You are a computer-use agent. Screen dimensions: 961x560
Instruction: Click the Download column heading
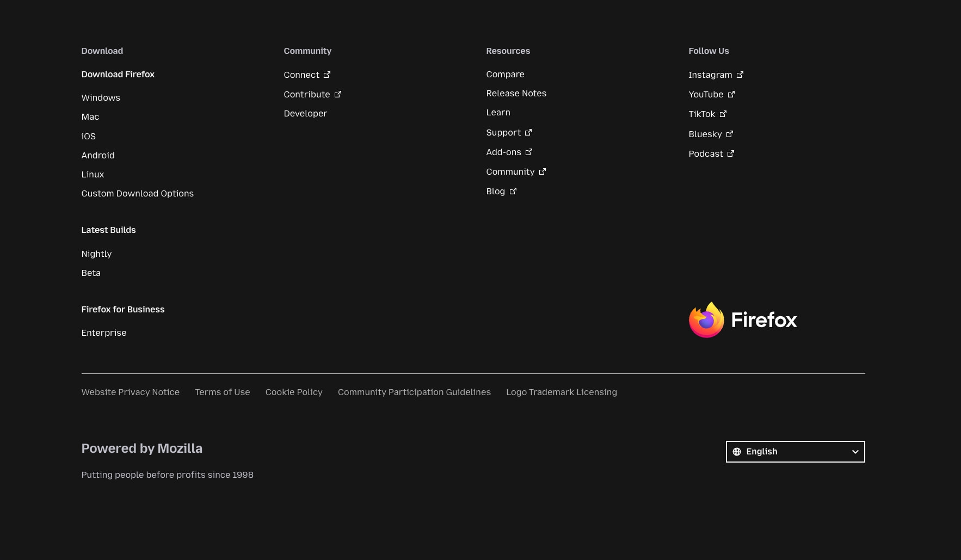pos(102,51)
